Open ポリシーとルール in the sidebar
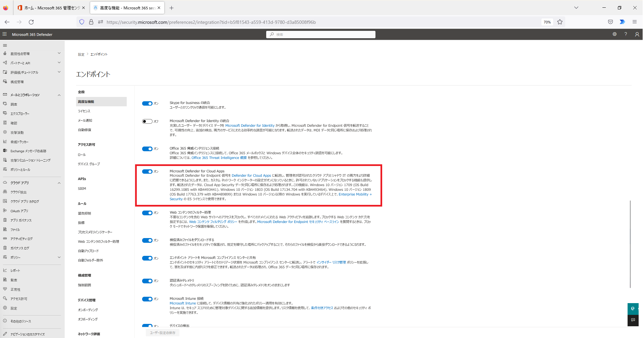The width and height of the screenshot is (644, 338). [x=20, y=170]
